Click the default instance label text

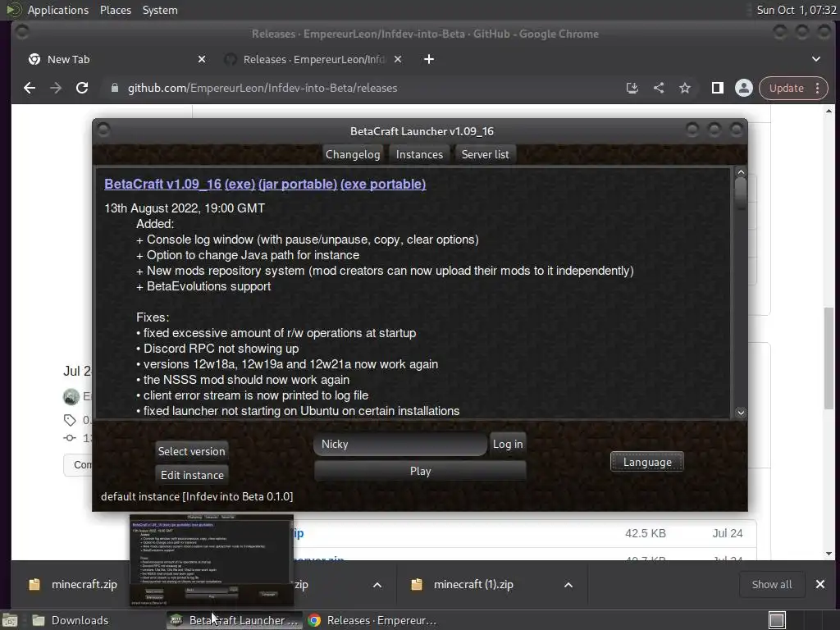point(197,496)
